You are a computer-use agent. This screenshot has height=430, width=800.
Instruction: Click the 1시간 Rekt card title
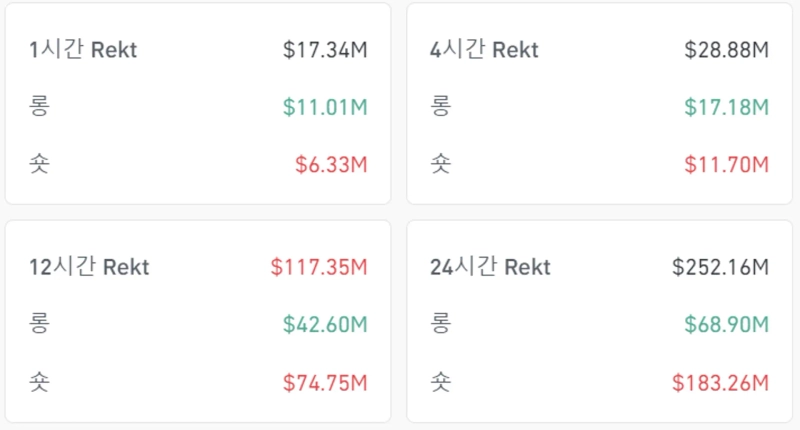point(83,50)
